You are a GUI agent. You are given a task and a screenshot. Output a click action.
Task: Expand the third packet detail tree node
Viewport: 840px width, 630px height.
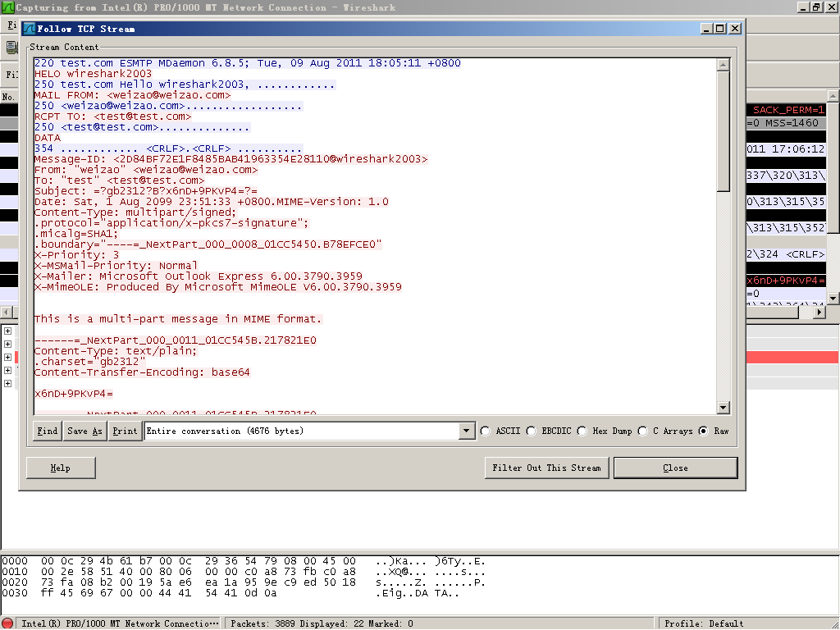7,358
